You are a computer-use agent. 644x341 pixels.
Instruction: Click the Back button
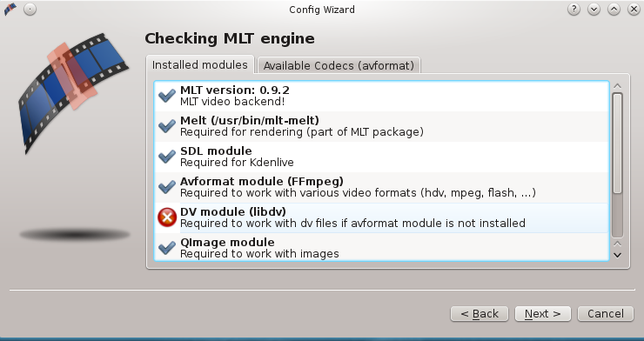click(480, 314)
